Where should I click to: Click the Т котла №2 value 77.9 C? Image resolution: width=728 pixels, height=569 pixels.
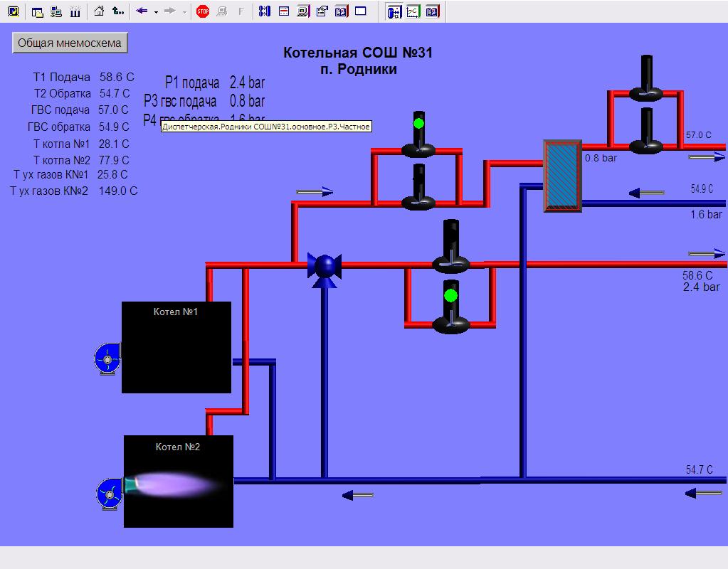[115, 159]
